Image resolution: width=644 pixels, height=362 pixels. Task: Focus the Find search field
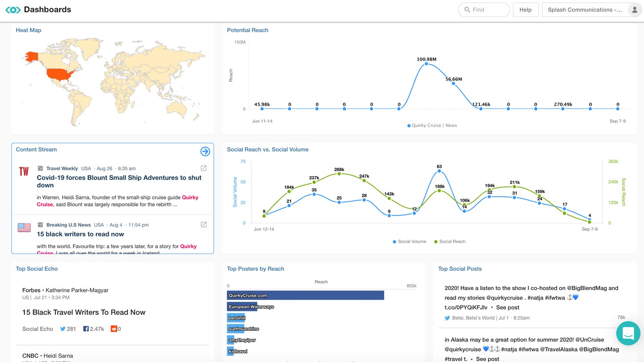point(484,10)
